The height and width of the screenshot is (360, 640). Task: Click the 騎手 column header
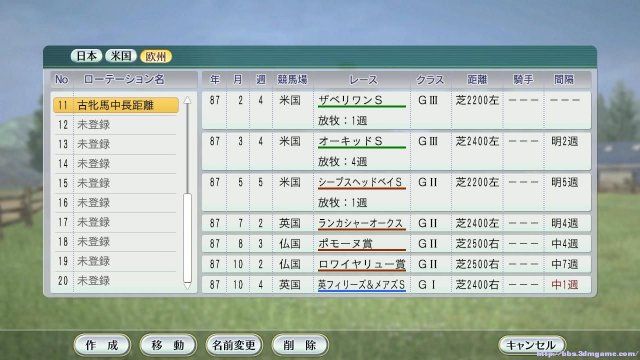pos(523,80)
